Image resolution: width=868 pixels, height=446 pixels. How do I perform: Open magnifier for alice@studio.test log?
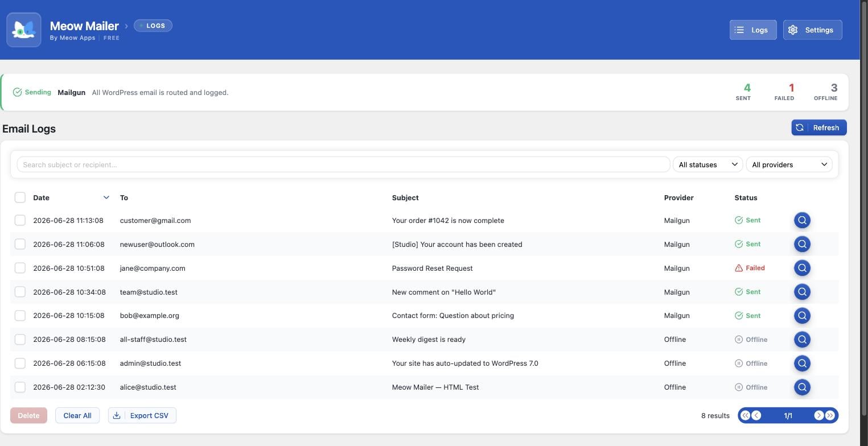pyautogui.click(x=802, y=387)
